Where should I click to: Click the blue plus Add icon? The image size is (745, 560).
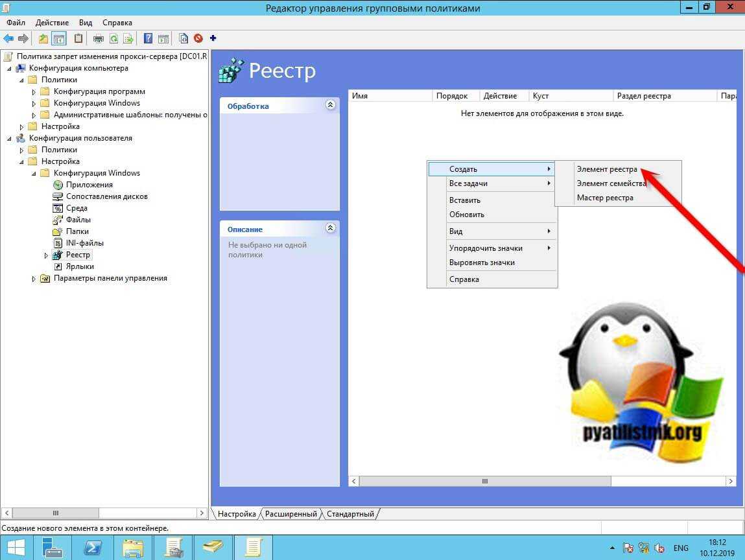click(x=213, y=38)
